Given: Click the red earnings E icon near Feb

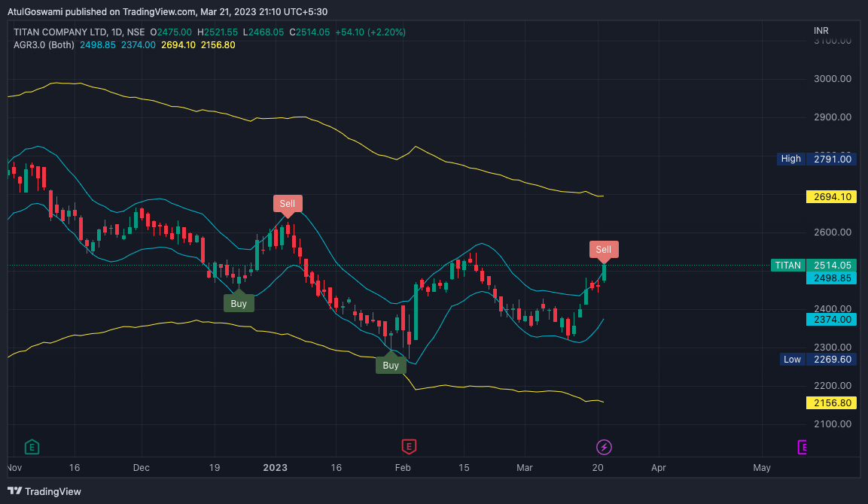Looking at the screenshot, I should click(409, 447).
